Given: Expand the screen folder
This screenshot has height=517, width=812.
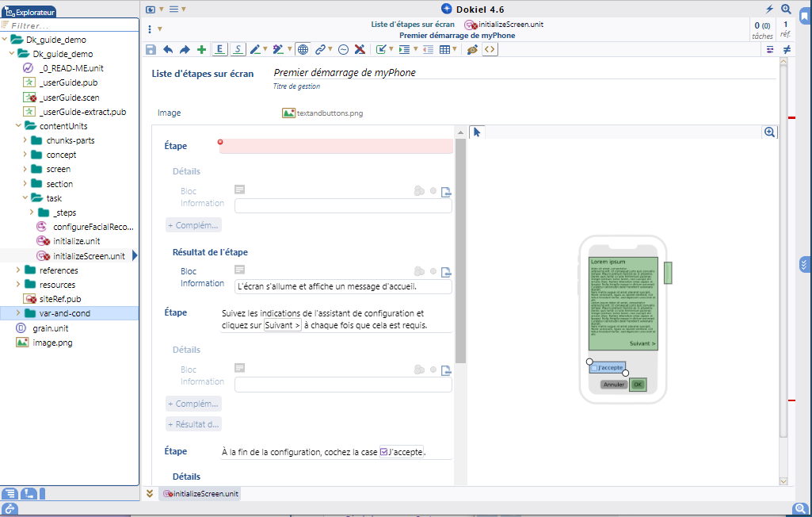Looking at the screenshot, I should click(x=25, y=169).
